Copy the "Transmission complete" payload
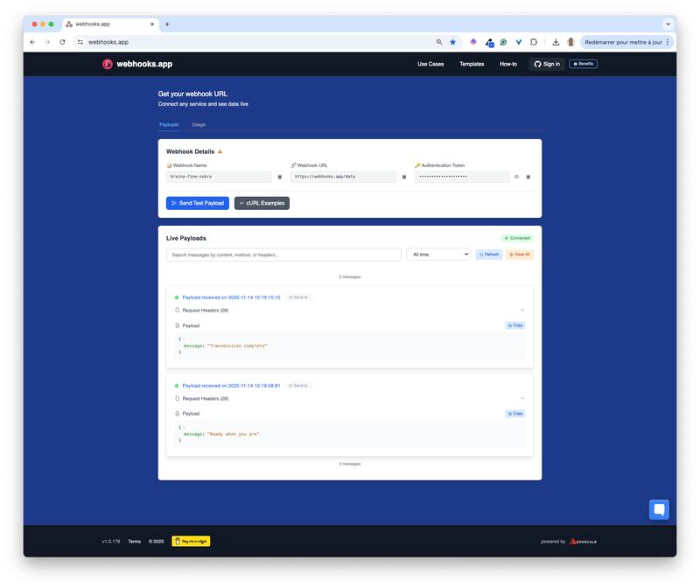The height and width of the screenshot is (588, 700). pyautogui.click(x=515, y=325)
